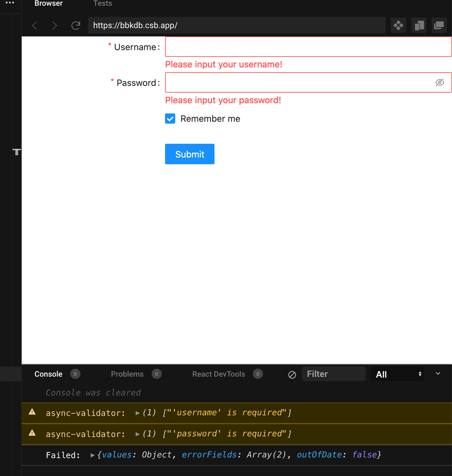Click the page refresh icon
452x476 pixels.
pos(76,26)
